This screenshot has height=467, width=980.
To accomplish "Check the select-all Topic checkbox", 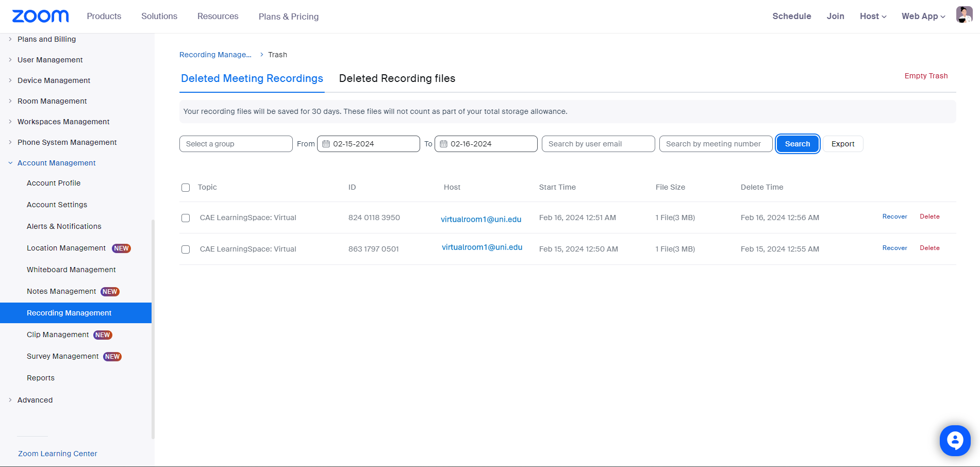I will point(186,188).
